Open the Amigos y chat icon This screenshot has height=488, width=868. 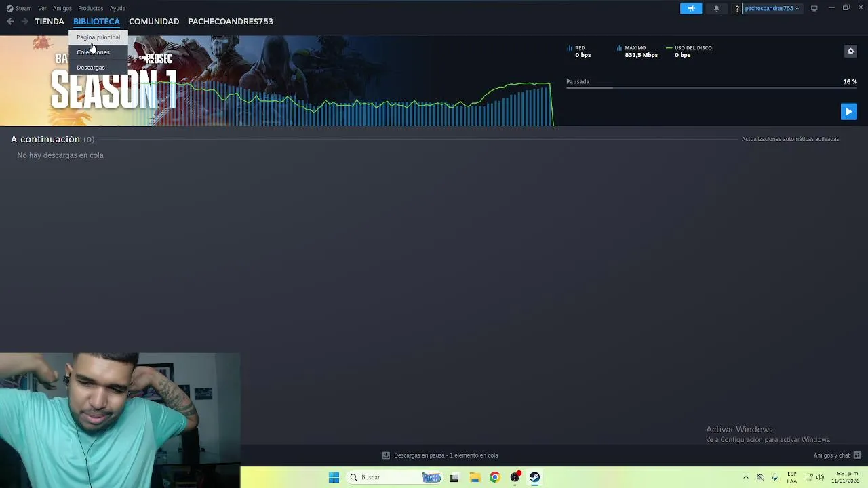pyautogui.click(x=857, y=455)
